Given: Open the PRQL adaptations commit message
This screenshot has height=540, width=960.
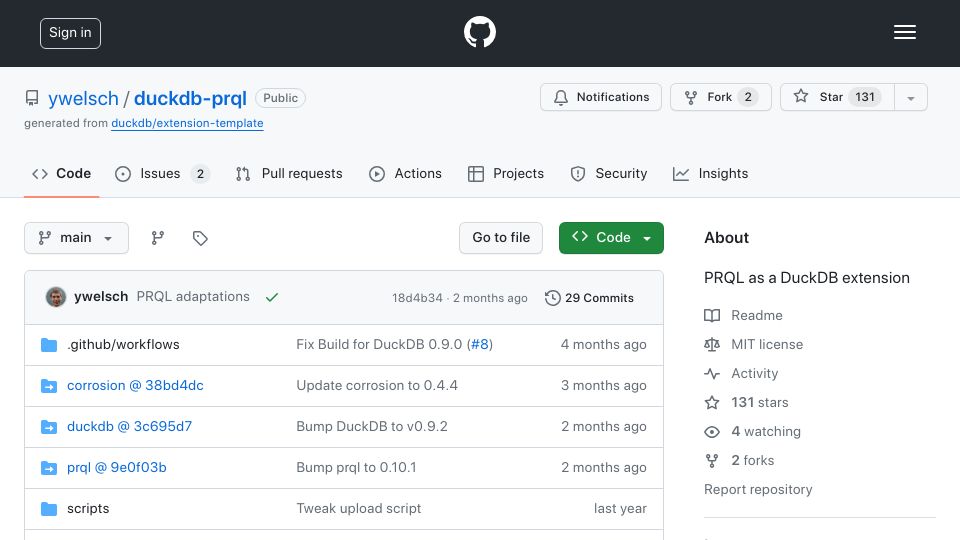Looking at the screenshot, I should click(x=193, y=297).
